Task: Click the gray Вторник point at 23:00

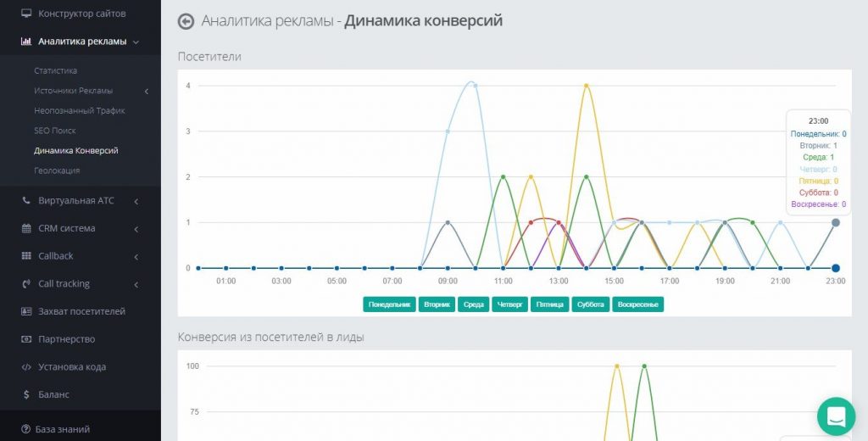Action: pyautogui.click(x=836, y=222)
